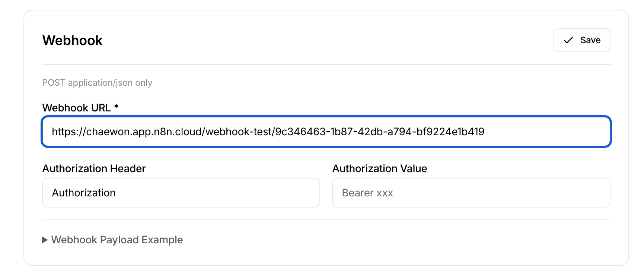Click the disclosure triangle beside Webhook Payload Example
The width and height of the screenshot is (644, 275).
pos(45,240)
